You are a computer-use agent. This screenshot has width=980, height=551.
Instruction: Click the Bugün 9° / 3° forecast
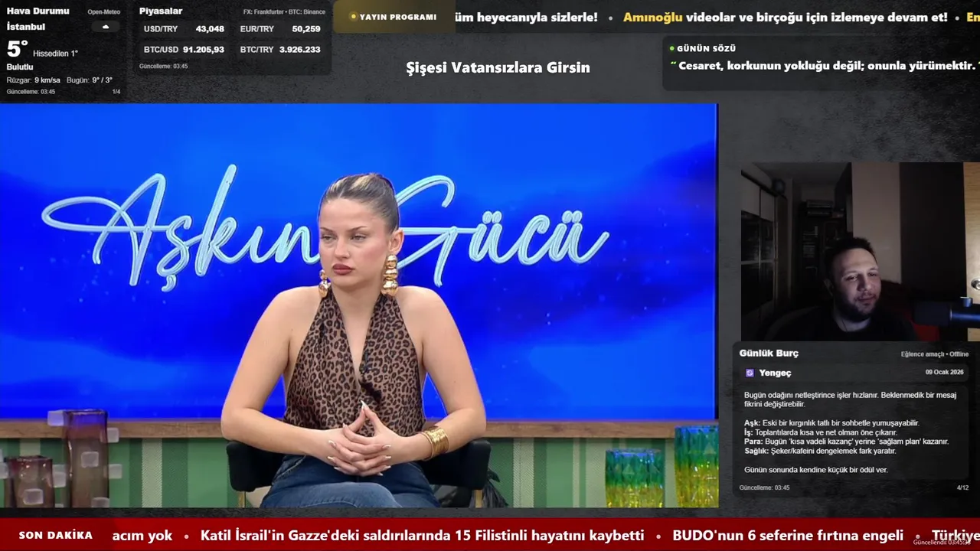point(90,80)
